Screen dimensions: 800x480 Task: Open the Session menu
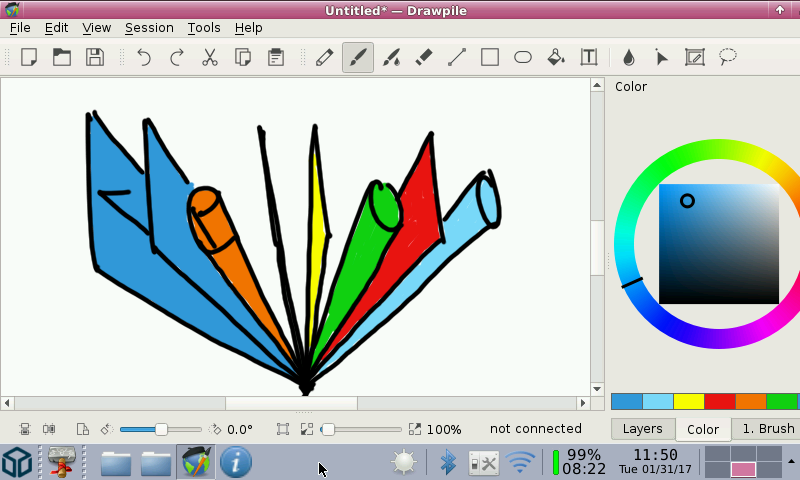[149, 28]
